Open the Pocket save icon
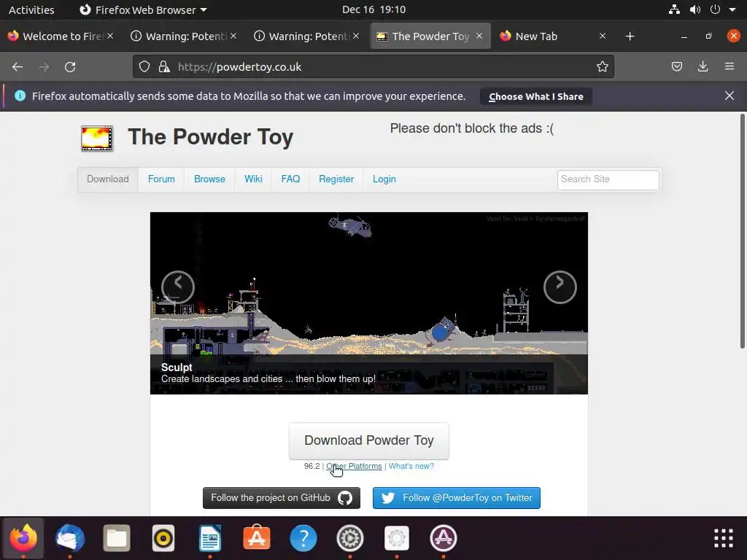The height and width of the screenshot is (560, 747). coord(676,66)
